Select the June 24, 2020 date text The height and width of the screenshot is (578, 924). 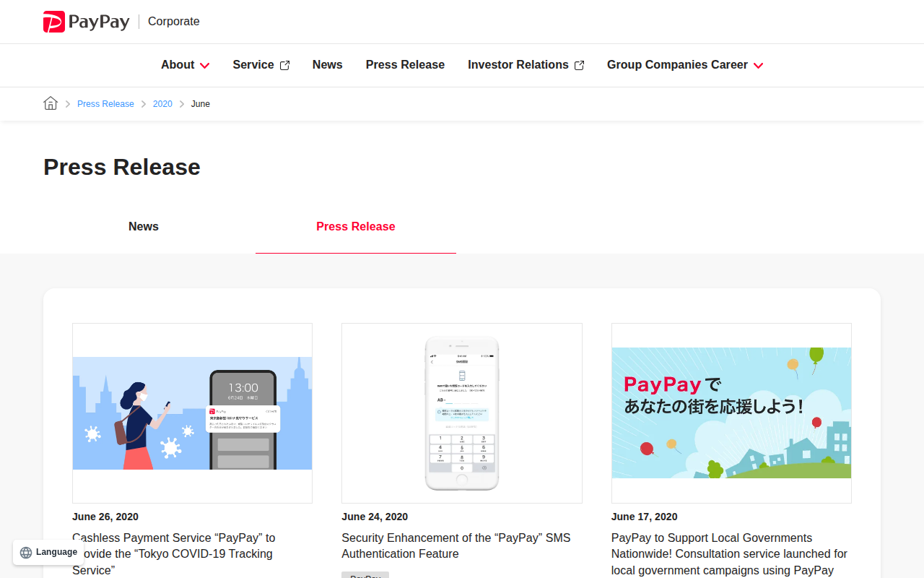[x=375, y=517]
